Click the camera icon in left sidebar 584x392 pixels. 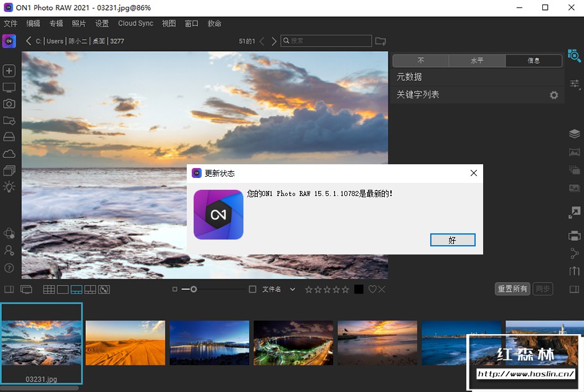pos(9,103)
